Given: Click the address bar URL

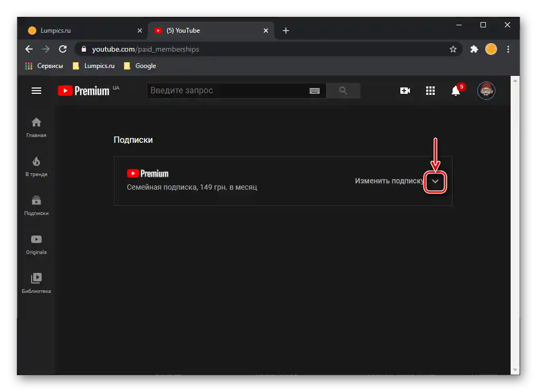Looking at the screenshot, I should pos(146,49).
